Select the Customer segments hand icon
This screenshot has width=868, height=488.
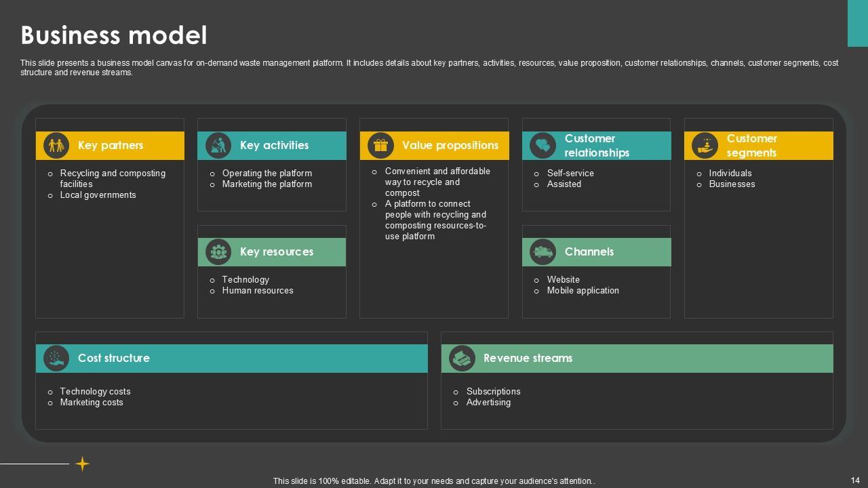point(705,146)
